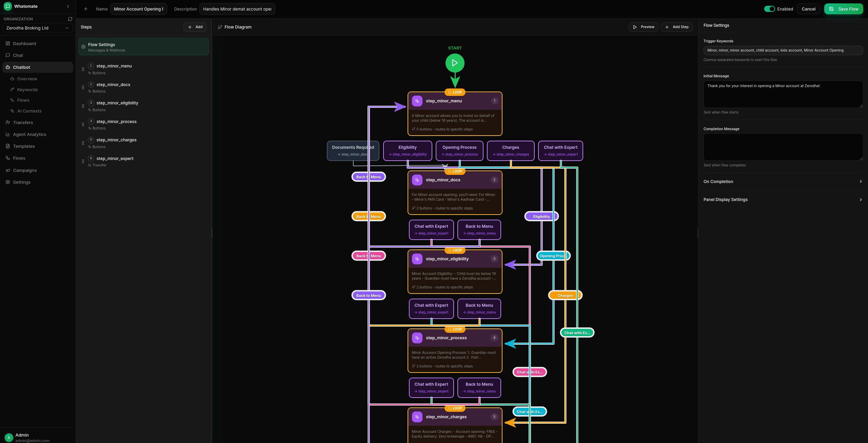Click the Templates icon in the sidebar
868x443 pixels.
tap(7, 146)
